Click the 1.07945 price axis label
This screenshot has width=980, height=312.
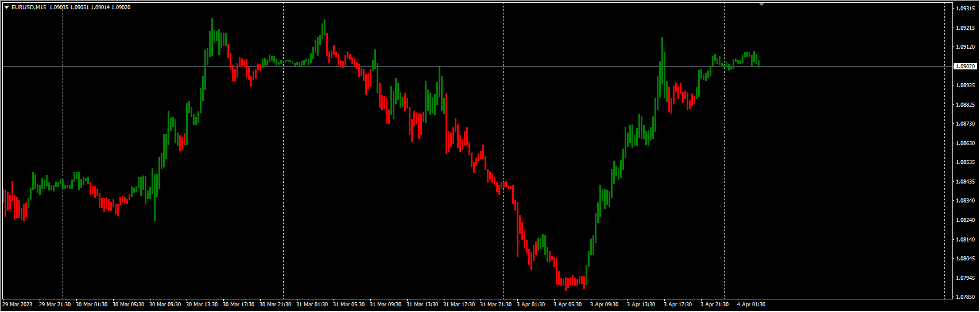(x=964, y=278)
